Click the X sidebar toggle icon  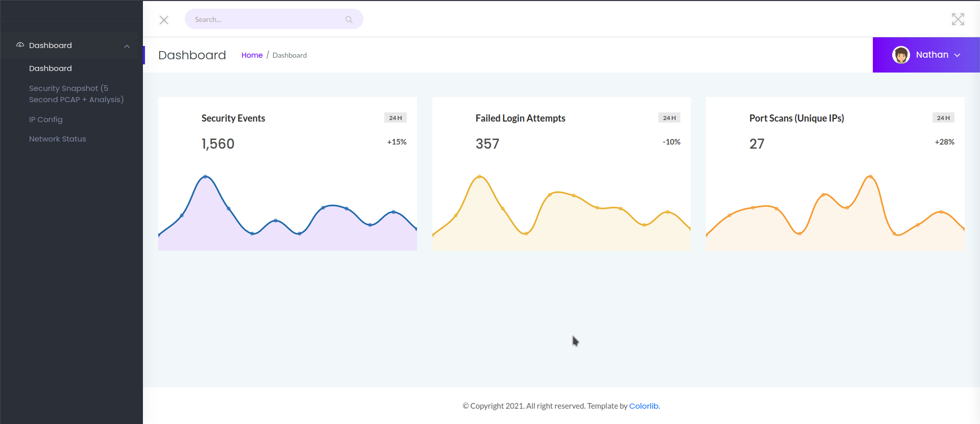(x=164, y=20)
